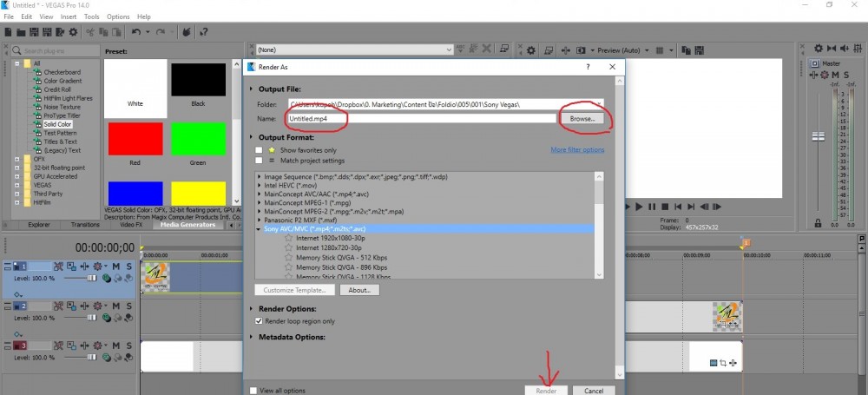Click the Play button in preview
Screen dimensions: 868x395
click(x=639, y=207)
